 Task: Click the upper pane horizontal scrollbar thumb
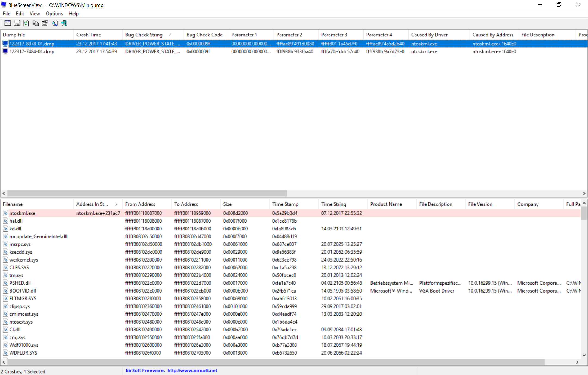[x=147, y=193]
